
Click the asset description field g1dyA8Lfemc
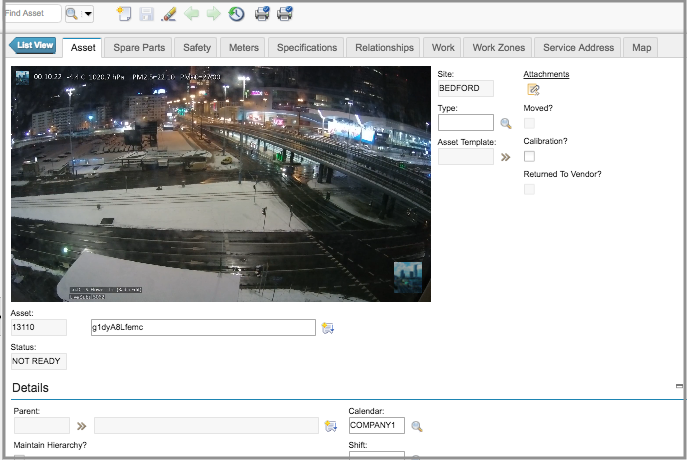point(203,328)
